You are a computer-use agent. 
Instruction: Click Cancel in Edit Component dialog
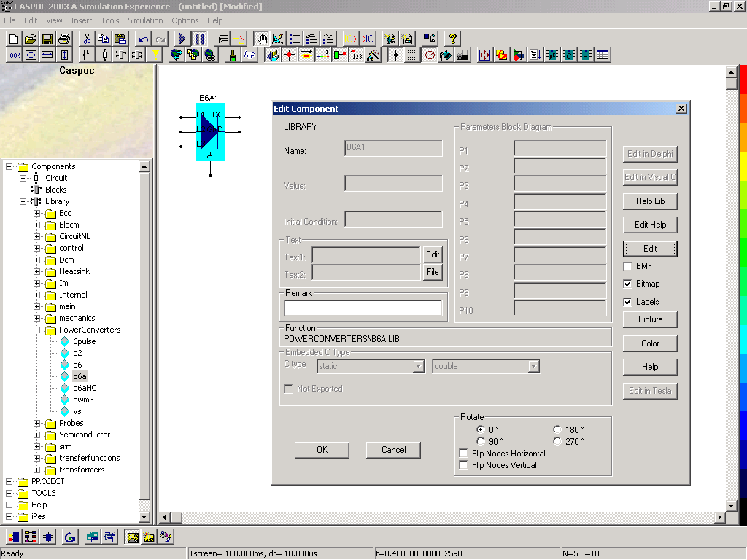point(393,450)
